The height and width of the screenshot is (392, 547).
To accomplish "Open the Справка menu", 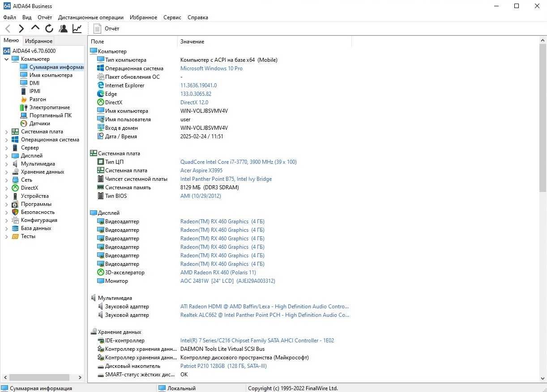I will [x=198, y=17].
